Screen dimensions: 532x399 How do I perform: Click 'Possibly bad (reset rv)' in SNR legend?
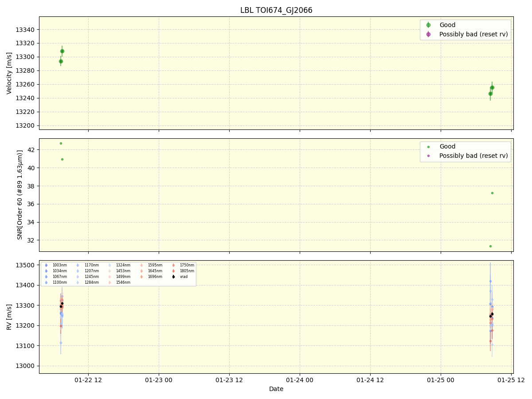point(473,156)
